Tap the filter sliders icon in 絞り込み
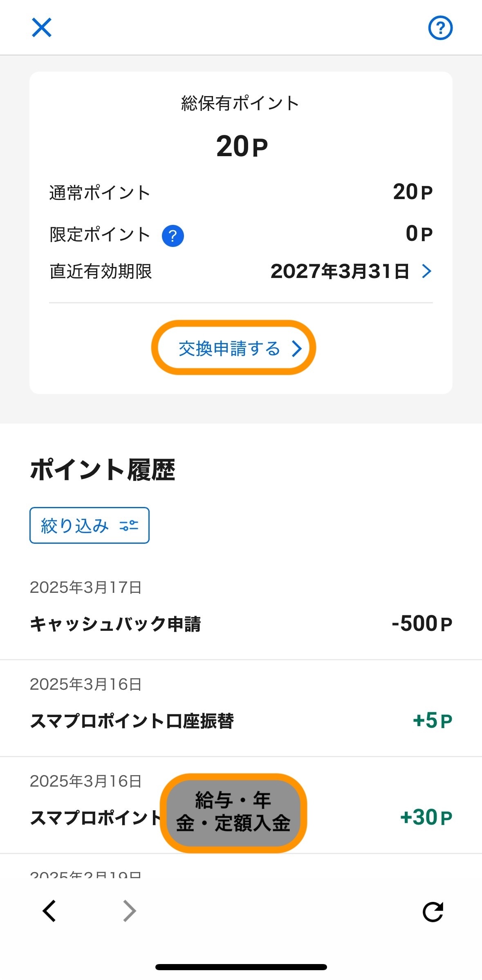482x980 pixels. tap(129, 526)
